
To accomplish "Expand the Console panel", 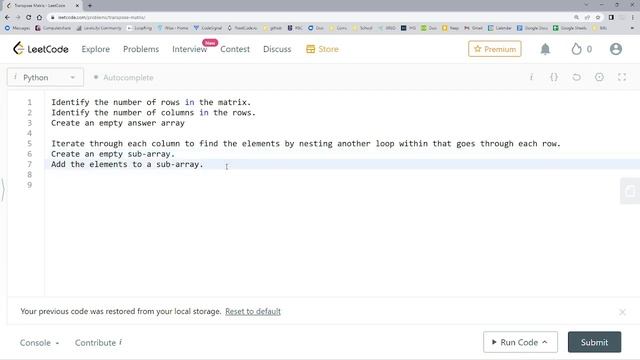I will click(x=39, y=343).
